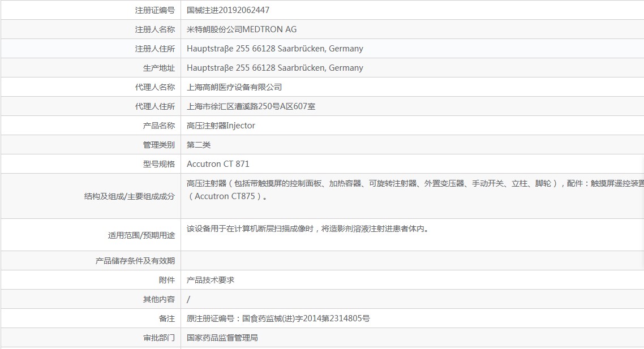Select the intended-use text 该设备用于在计算机断层扫描成像时

point(308,229)
